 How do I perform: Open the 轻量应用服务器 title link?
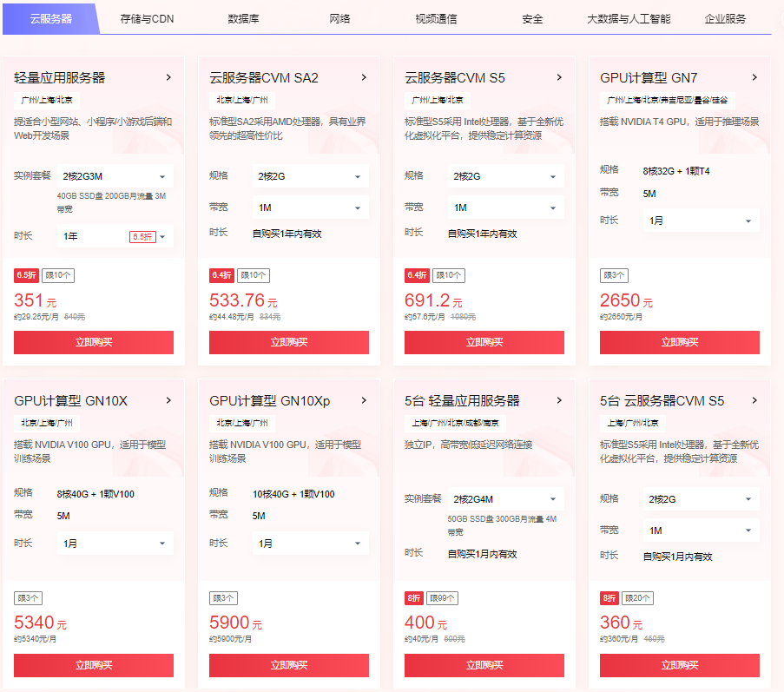60,77
